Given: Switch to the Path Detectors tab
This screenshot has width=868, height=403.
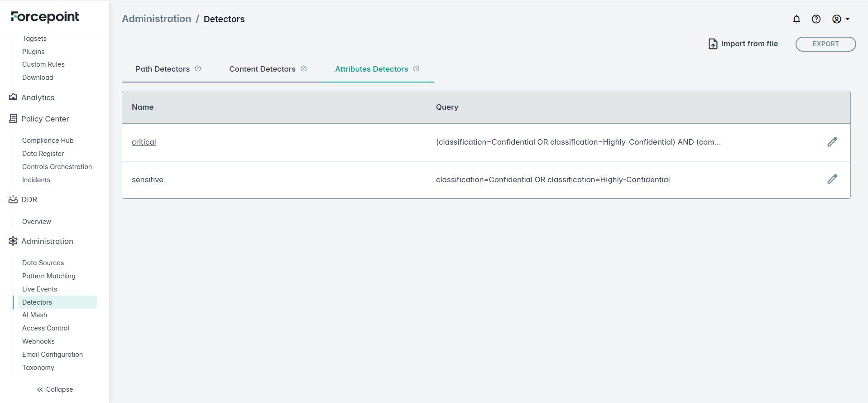Looking at the screenshot, I should pyautogui.click(x=163, y=69).
